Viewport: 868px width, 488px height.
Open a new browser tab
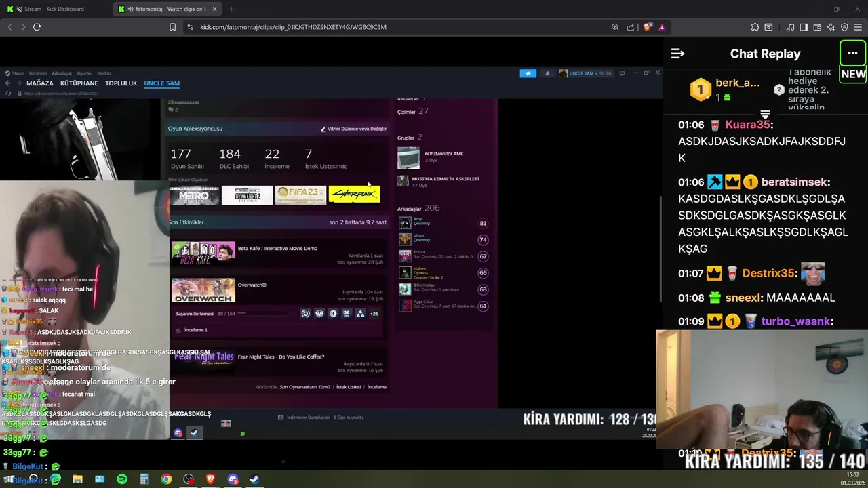231,9
